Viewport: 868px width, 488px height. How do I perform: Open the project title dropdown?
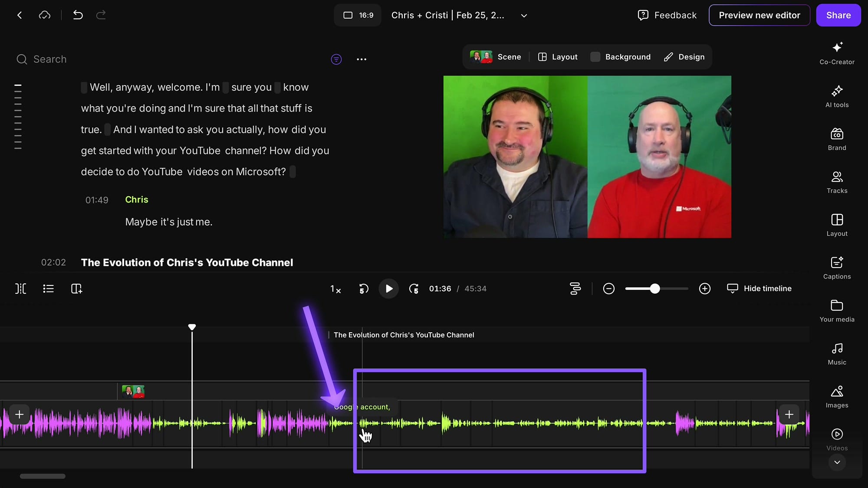click(x=523, y=15)
